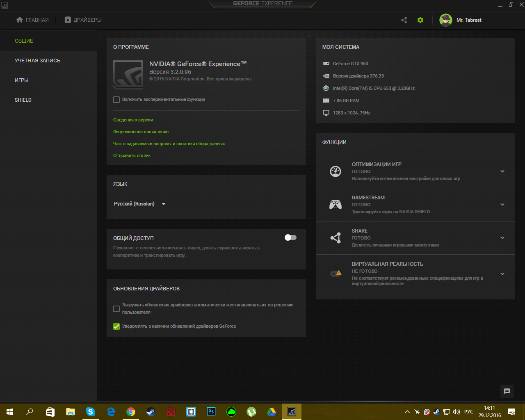Click the green settings gear icon
Viewport: 525px width, 420px height.
[x=420, y=20]
